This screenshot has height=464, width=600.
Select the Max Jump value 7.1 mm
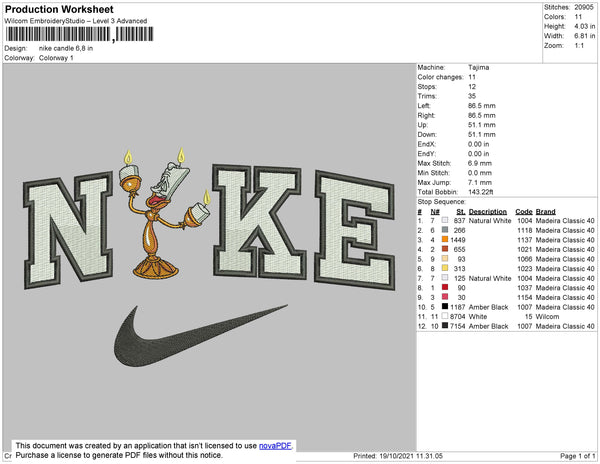pos(480,182)
